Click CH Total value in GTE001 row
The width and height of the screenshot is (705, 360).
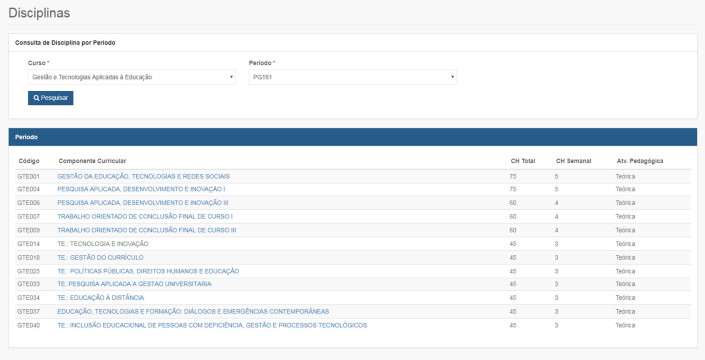[x=513, y=177]
